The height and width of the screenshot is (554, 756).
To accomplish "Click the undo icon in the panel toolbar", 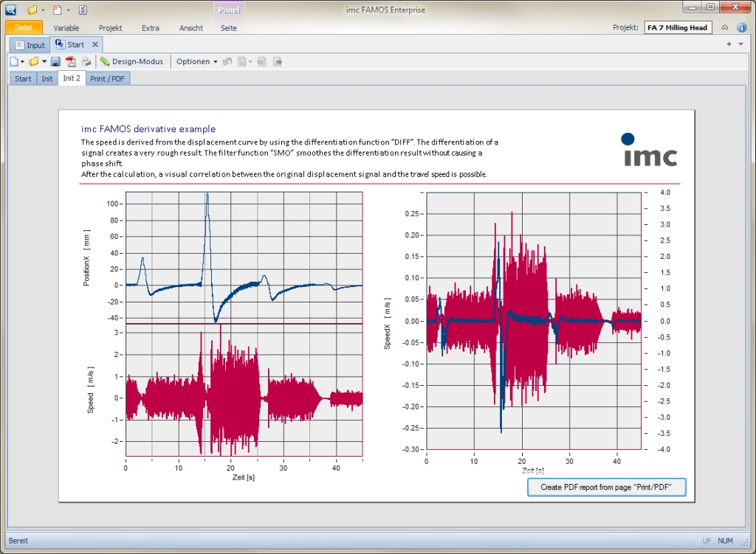I will click(x=227, y=62).
